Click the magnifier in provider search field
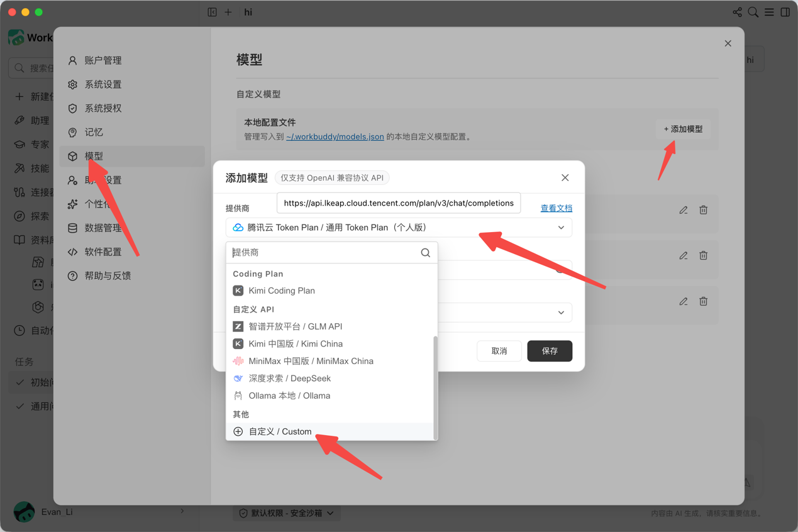 pos(426,252)
